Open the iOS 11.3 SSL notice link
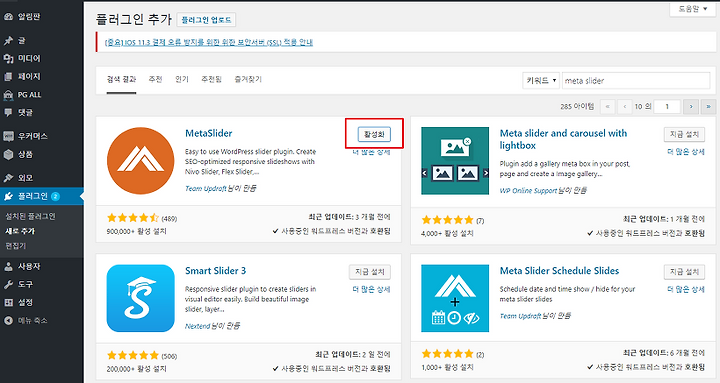This screenshot has height=383, width=720. (209, 42)
